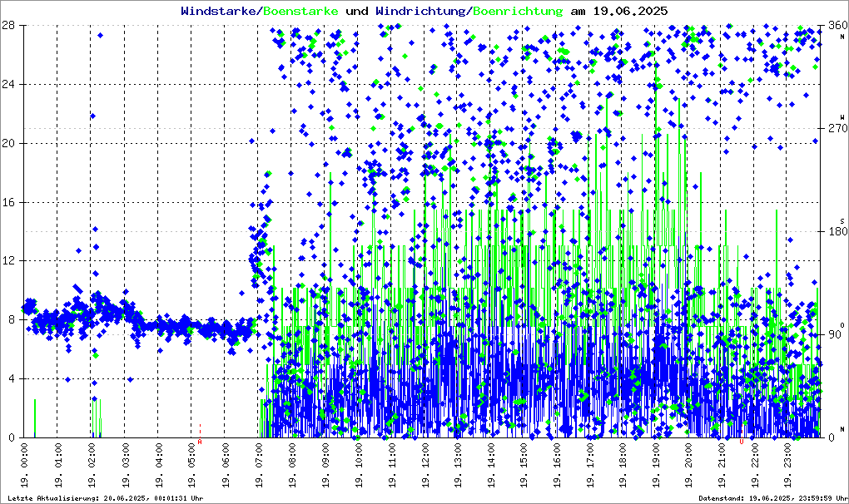Select the 19. 03:00 time axis label

(125, 465)
